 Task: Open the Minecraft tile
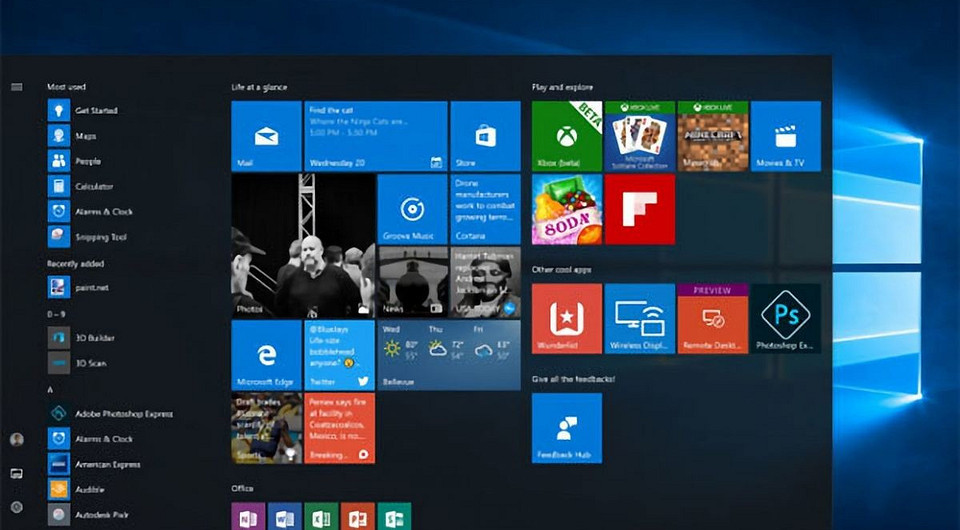tap(713, 136)
